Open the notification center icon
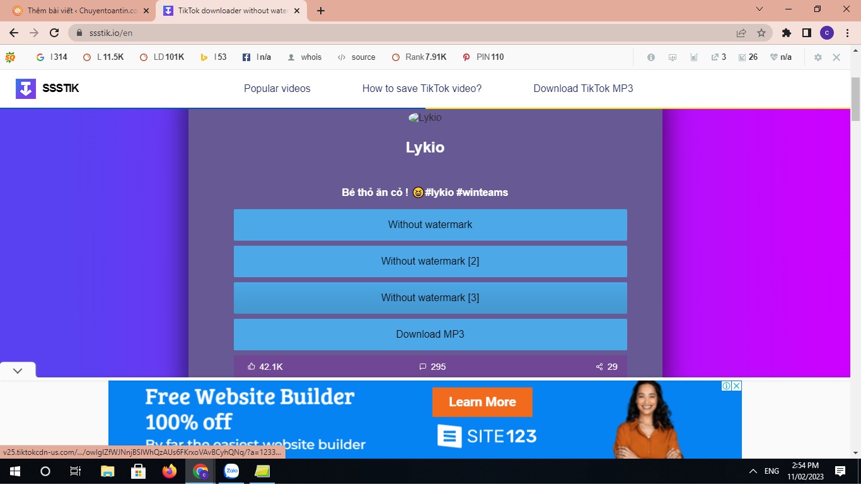This screenshot has width=861, height=504. pyautogui.click(x=840, y=471)
